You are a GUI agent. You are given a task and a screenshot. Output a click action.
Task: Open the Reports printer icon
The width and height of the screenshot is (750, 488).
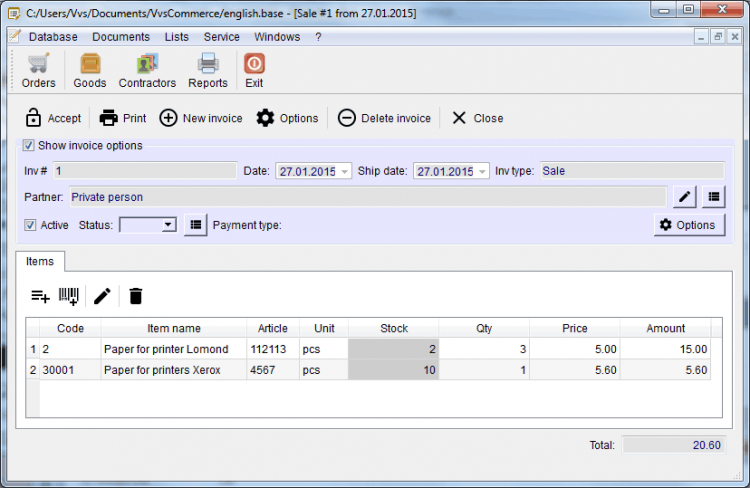208,64
